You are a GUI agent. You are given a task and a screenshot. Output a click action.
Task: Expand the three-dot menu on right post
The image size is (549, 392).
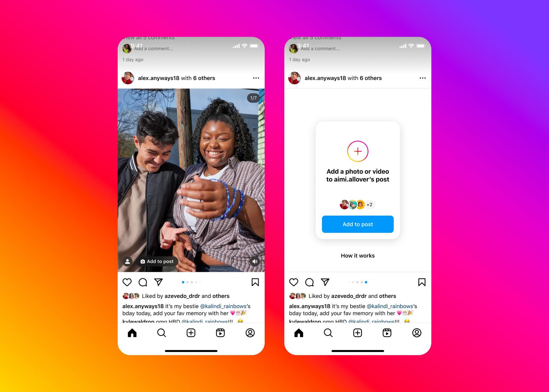tap(423, 78)
